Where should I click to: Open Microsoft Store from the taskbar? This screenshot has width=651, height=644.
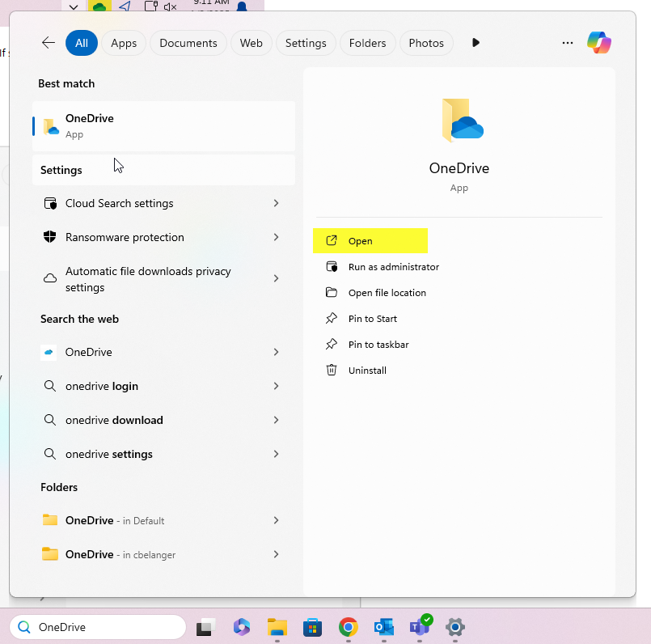point(313,627)
